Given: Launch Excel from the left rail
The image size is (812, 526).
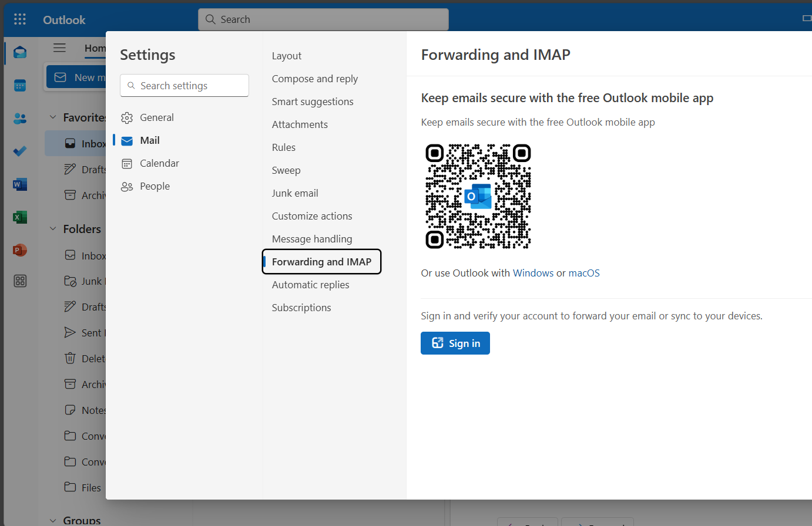Looking at the screenshot, I should click(20, 217).
